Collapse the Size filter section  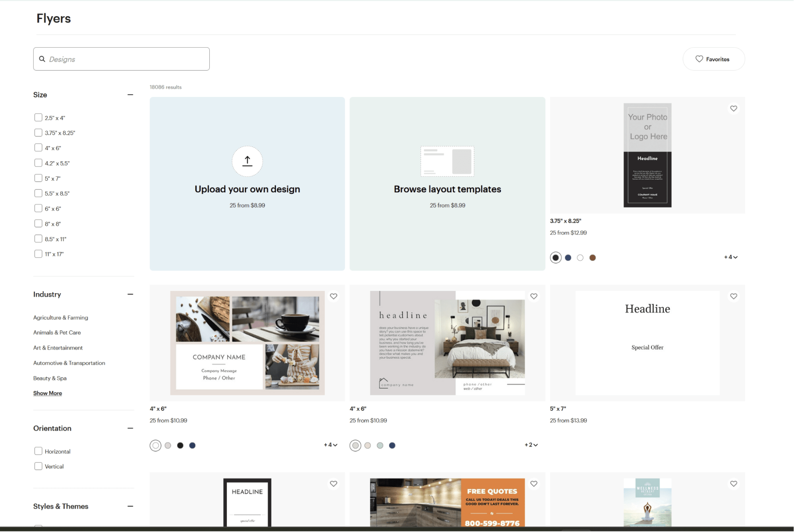tap(130, 95)
